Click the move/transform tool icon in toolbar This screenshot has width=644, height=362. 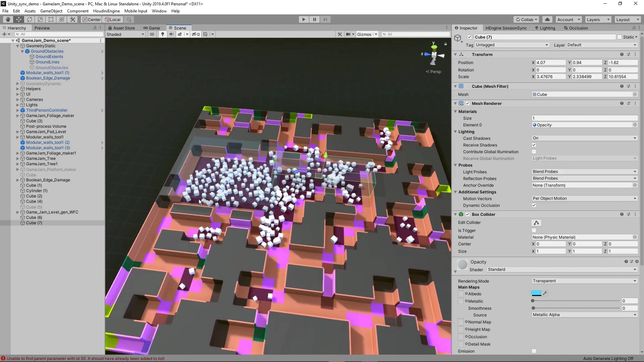click(18, 19)
